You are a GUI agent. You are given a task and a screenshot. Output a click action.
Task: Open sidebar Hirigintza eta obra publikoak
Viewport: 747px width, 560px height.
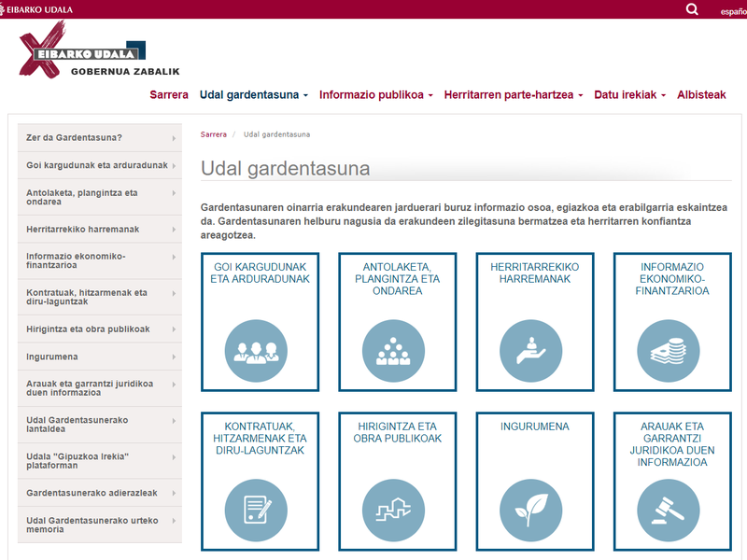tap(100, 329)
